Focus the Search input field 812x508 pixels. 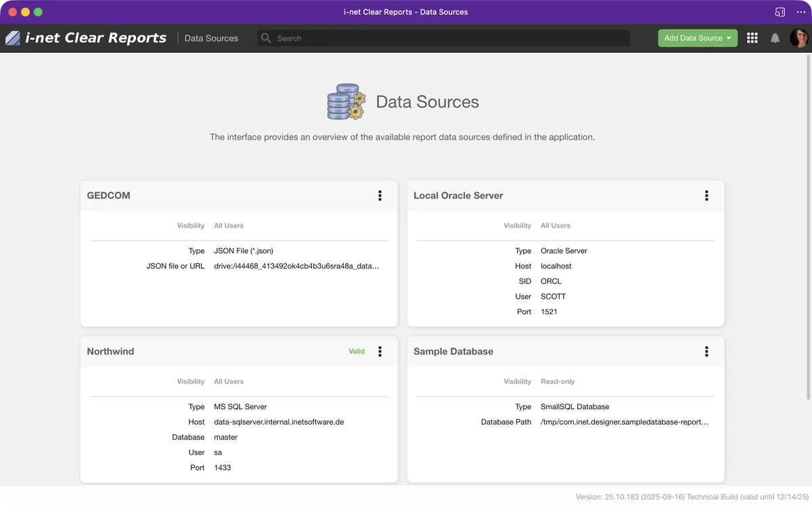coord(447,39)
